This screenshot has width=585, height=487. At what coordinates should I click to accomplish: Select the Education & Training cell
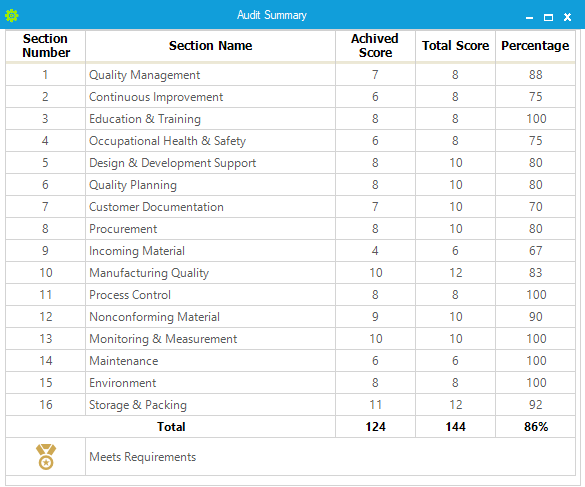(x=210, y=119)
